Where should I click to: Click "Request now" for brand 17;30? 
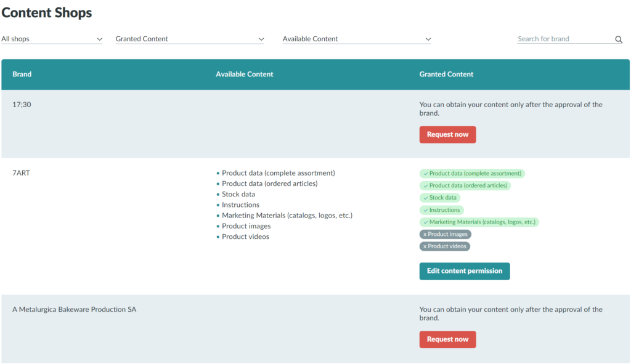[x=447, y=134]
